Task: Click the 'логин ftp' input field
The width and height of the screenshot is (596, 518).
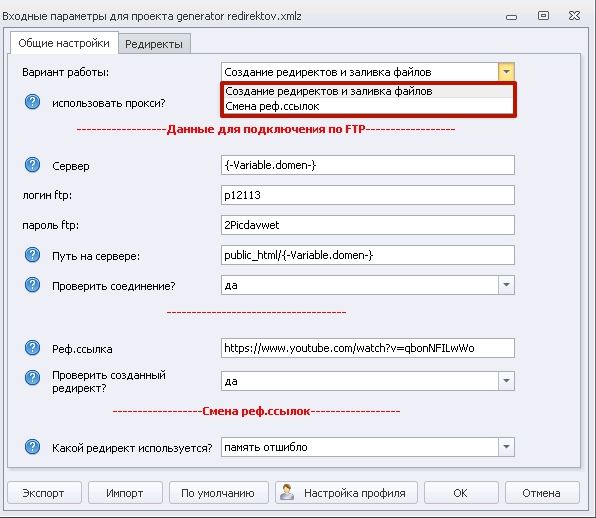Action: point(368,195)
